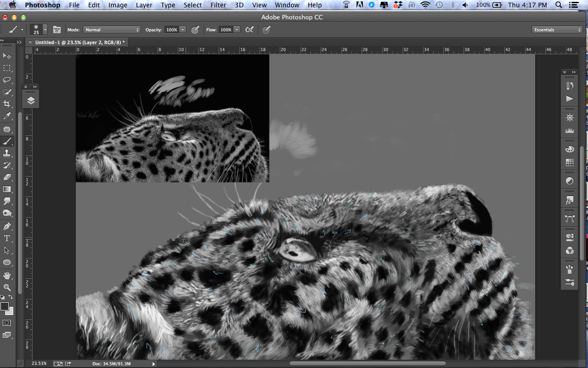The image size is (588, 368).
Task: Select the Gradient tool
Action: click(7, 189)
